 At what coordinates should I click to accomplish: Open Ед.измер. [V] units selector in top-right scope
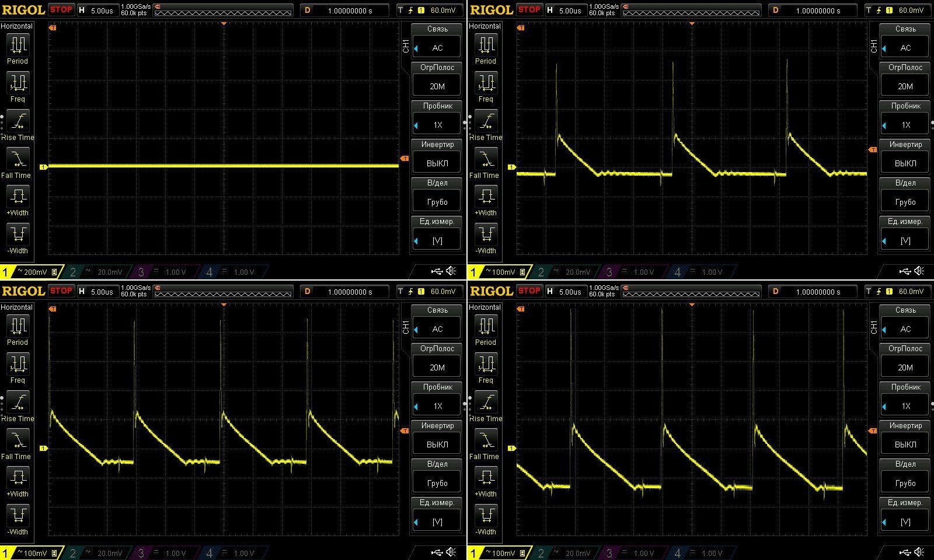pos(905,240)
